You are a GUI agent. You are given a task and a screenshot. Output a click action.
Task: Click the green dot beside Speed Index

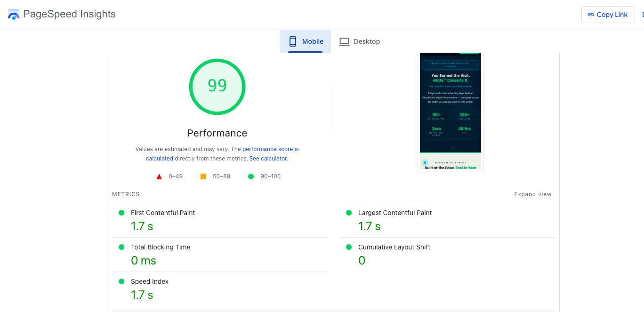pos(121,281)
